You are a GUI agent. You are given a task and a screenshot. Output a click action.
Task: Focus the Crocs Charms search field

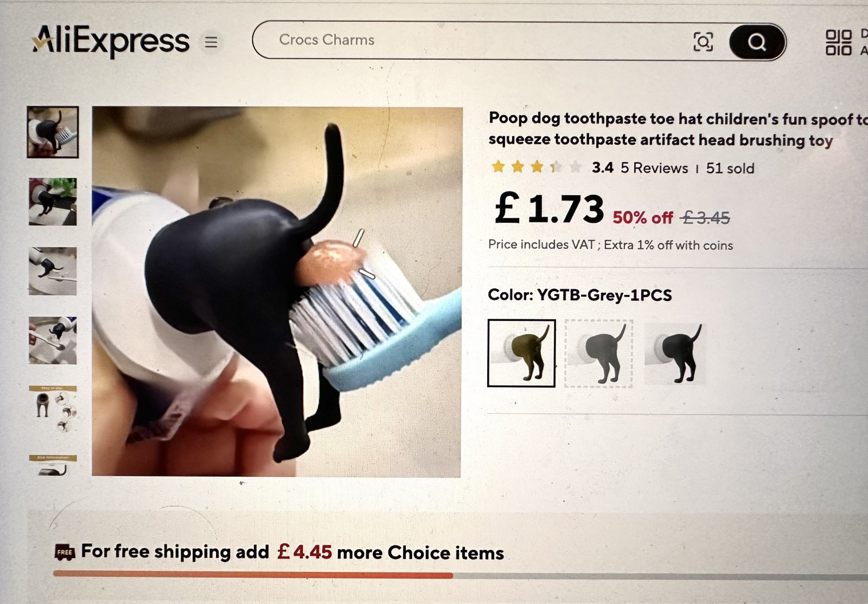(x=472, y=40)
